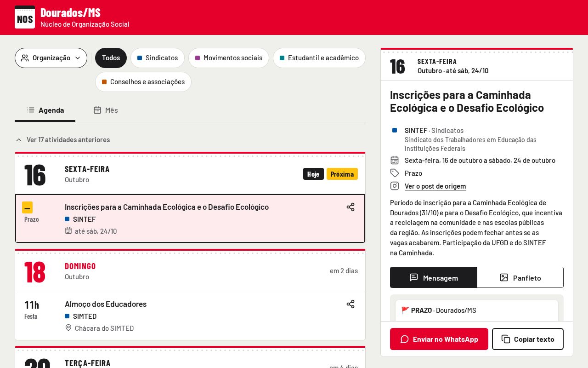Switch to the Mês tab

pos(106,110)
